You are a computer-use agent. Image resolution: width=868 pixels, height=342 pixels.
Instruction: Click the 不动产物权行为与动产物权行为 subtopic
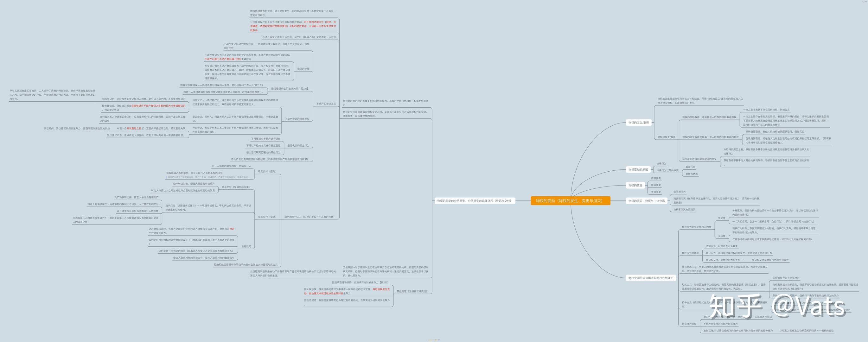click(720, 324)
